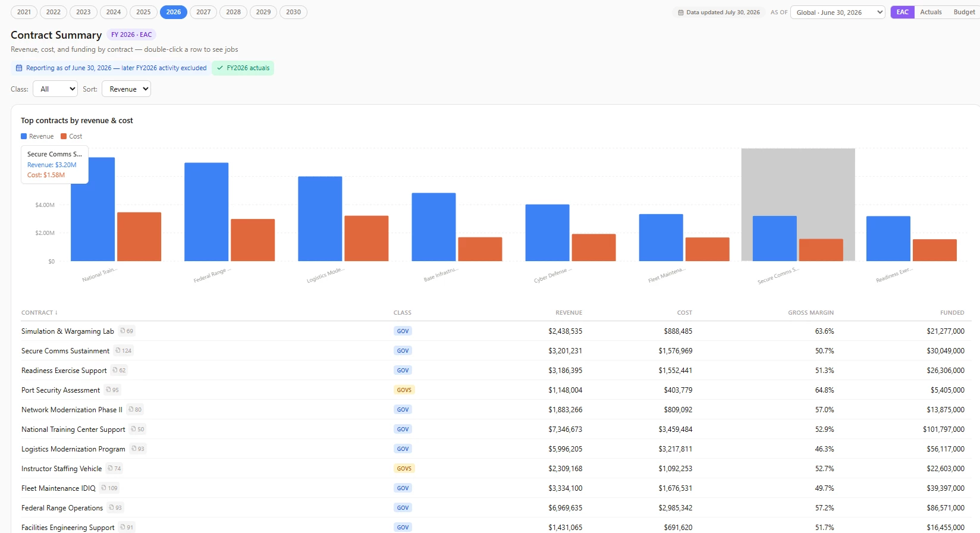Click the National Training Center Support row
The image size is (980, 533).
point(493,429)
